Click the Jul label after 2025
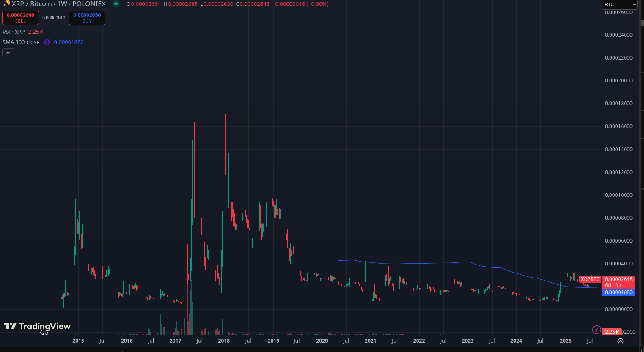 tap(590, 341)
